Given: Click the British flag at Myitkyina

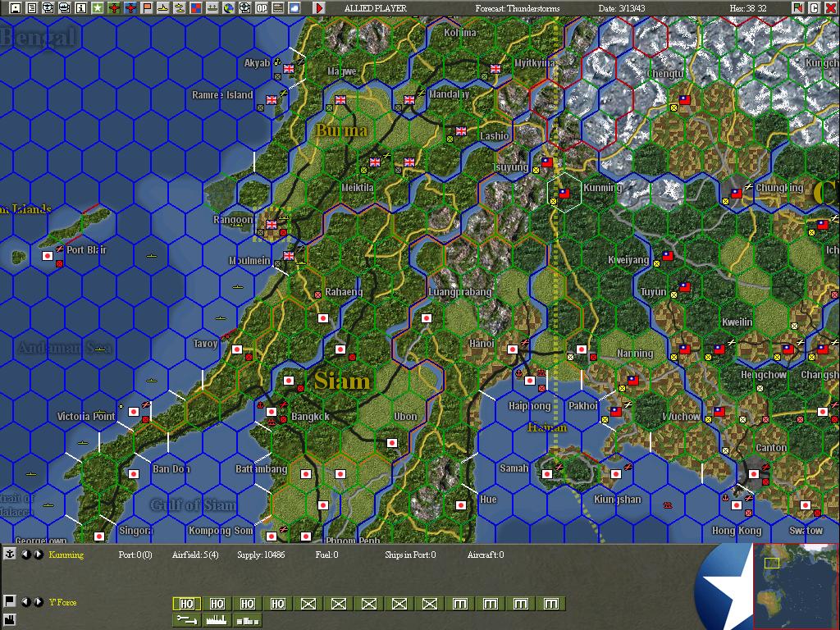Looking at the screenshot, I should (x=495, y=69).
